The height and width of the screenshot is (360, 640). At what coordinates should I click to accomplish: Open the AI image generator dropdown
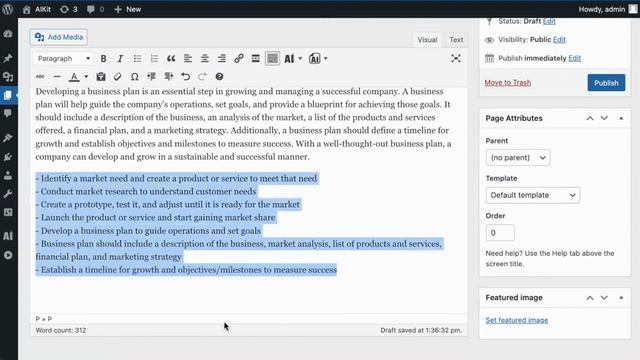[x=318, y=59]
